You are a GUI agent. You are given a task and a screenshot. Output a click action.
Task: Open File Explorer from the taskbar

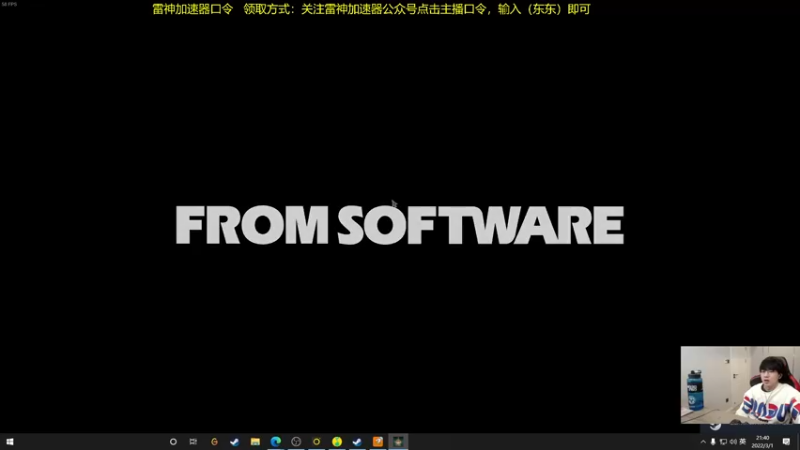click(255, 442)
